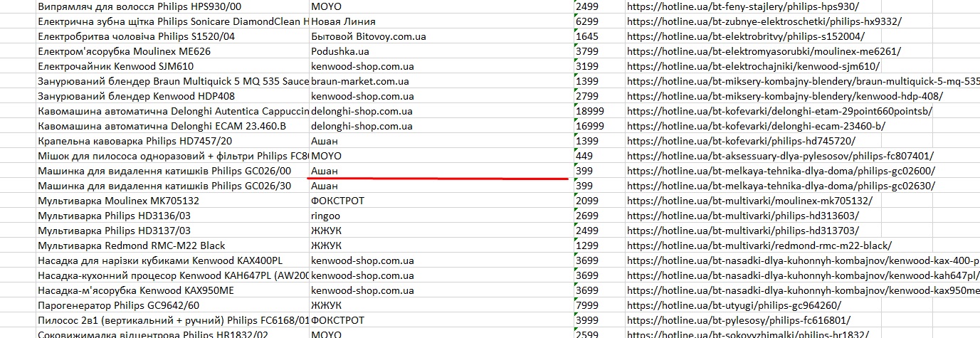Select price cell 3799
This screenshot has width=980, height=338.
tap(599, 51)
